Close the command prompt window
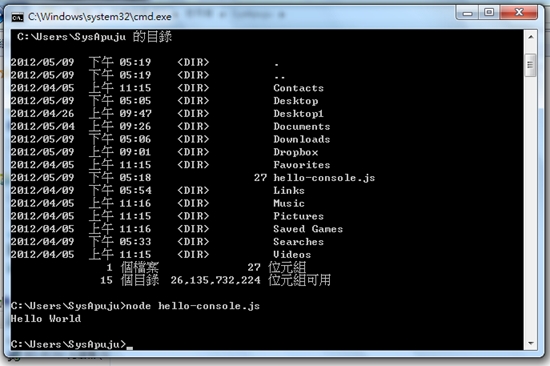 pyautogui.click(x=519, y=13)
